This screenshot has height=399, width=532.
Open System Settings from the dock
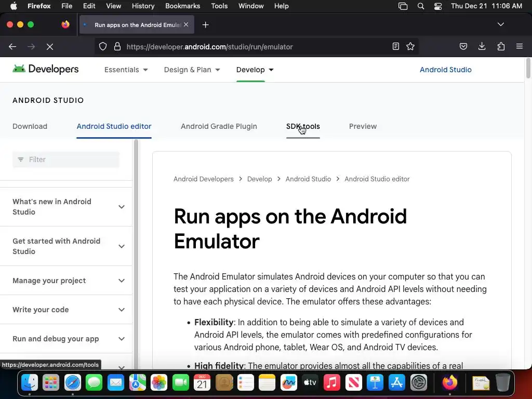[419, 383]
